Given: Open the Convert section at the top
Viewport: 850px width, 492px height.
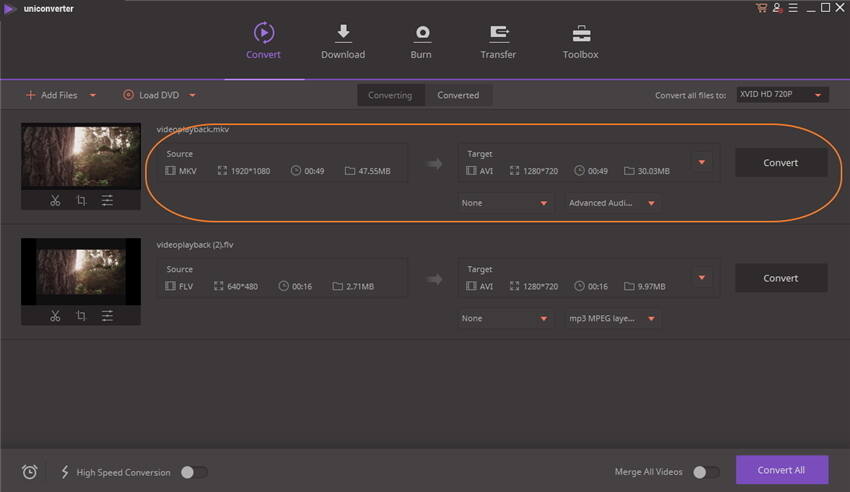Looking at the screenshot, I should (263, 41).
